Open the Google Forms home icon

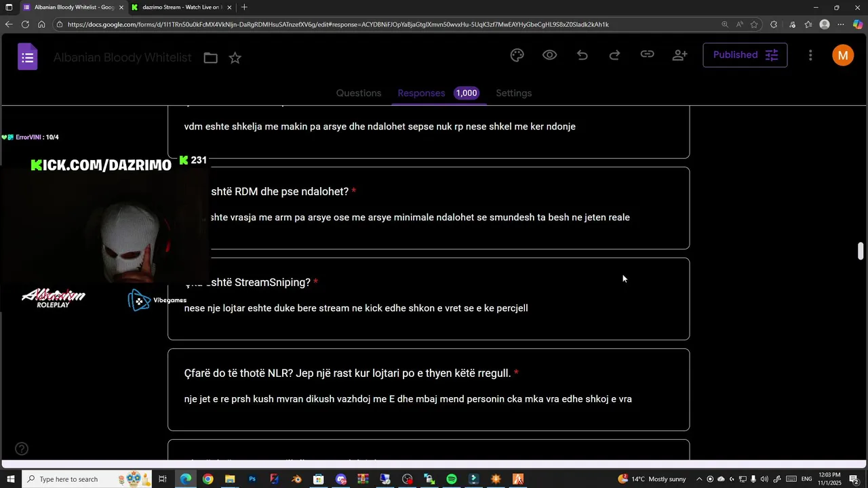tap(27, 57)
